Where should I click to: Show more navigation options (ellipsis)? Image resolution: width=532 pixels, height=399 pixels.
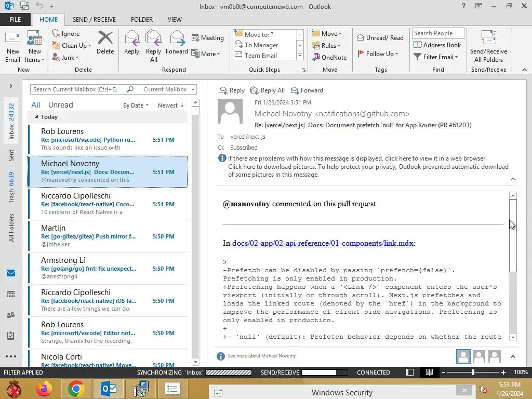pos(11,356)
